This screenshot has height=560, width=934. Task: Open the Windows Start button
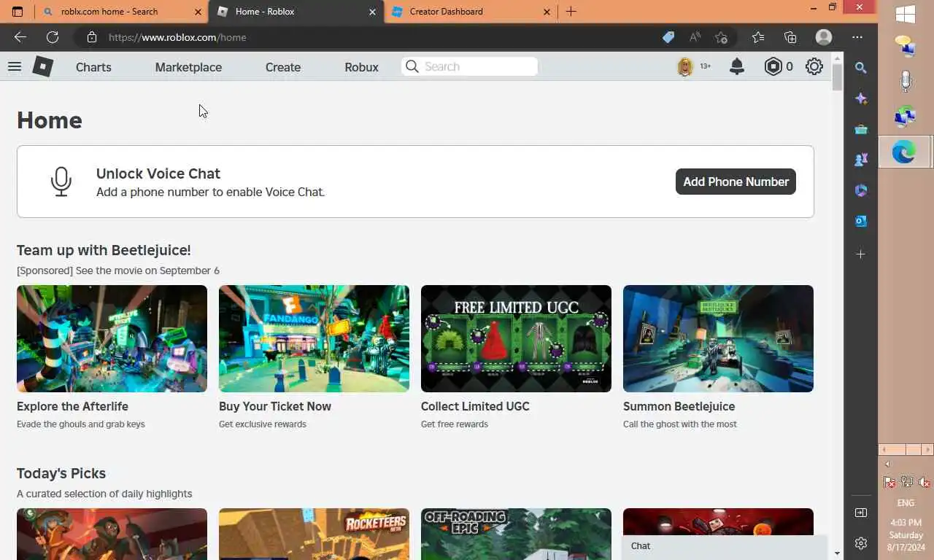click(906, 15)
